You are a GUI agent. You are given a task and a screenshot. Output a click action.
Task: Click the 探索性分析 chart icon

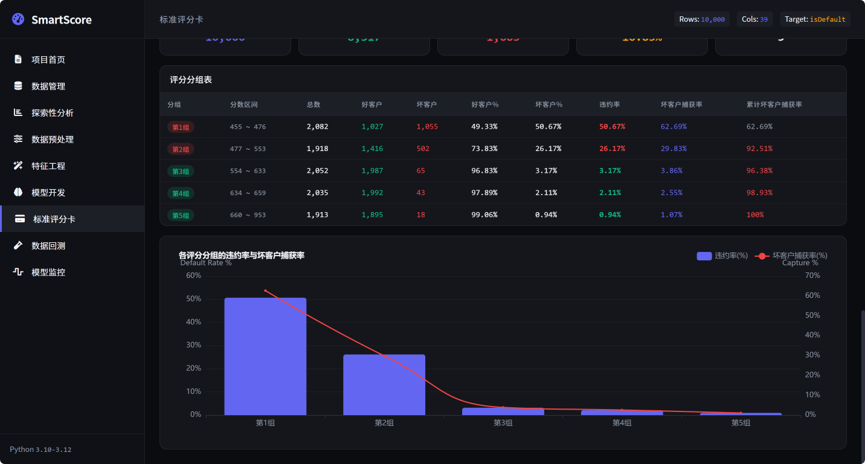[18, 112]
